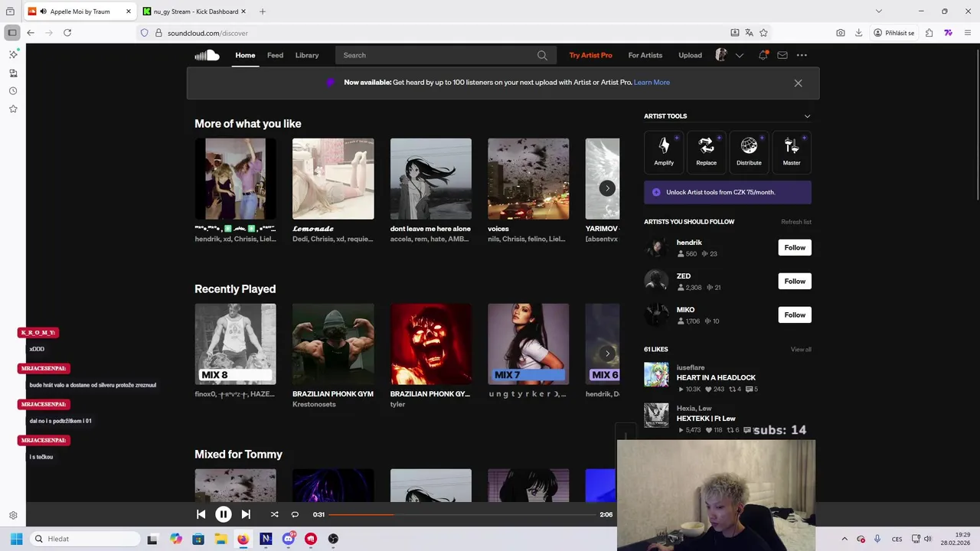This screenshot has width=980, height=551.
Task: Toggle the browser sidebar button
Action: [x=12, y=33]
